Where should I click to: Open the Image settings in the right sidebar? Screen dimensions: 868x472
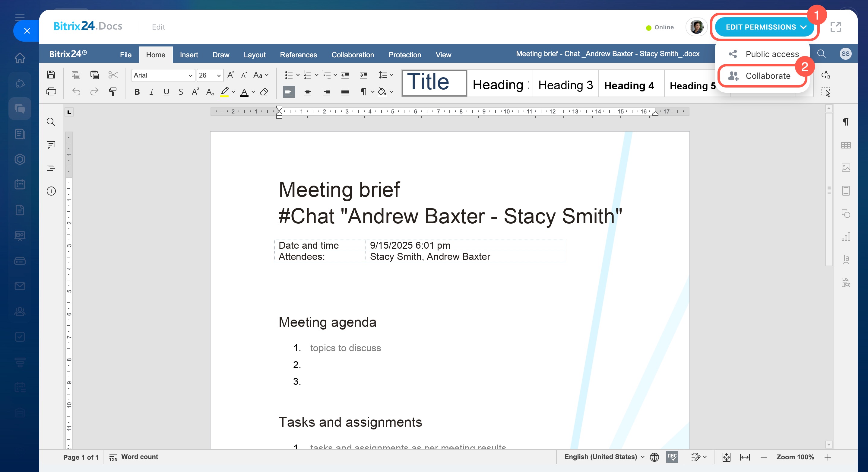(x=846, y=167)
